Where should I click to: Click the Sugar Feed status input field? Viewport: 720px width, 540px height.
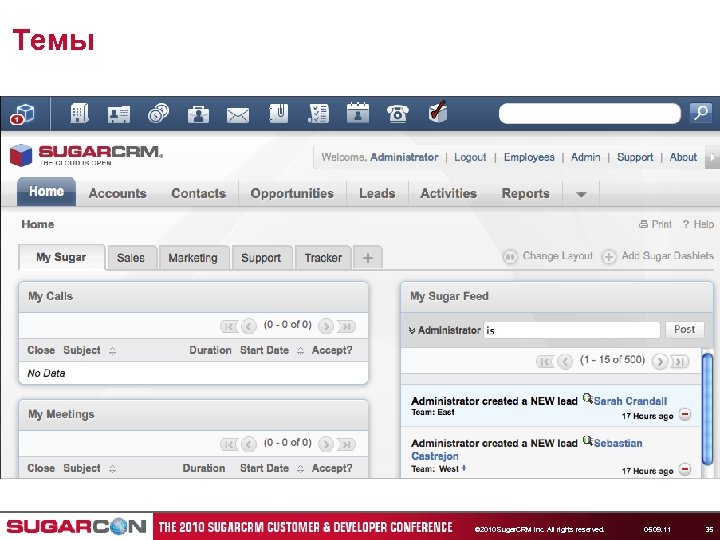572,330
